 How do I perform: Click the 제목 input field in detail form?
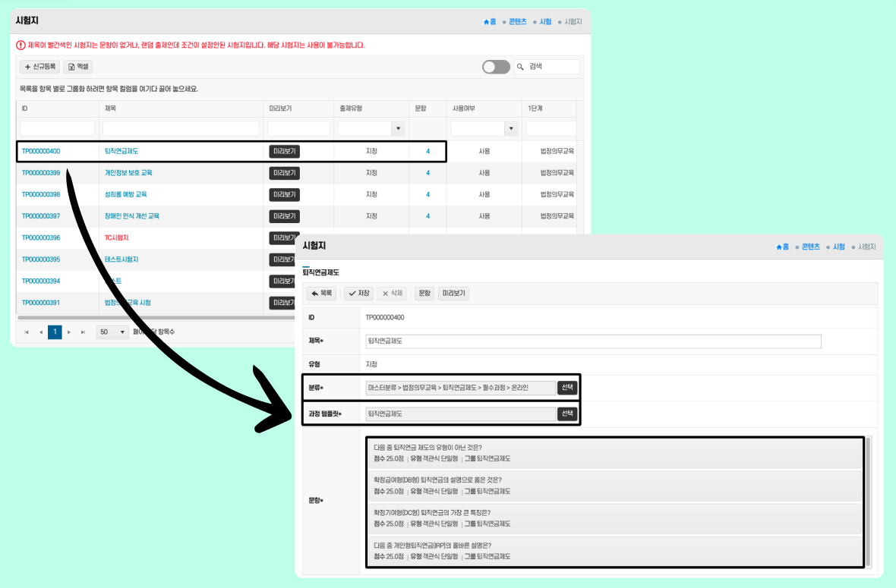click(592, 341)
